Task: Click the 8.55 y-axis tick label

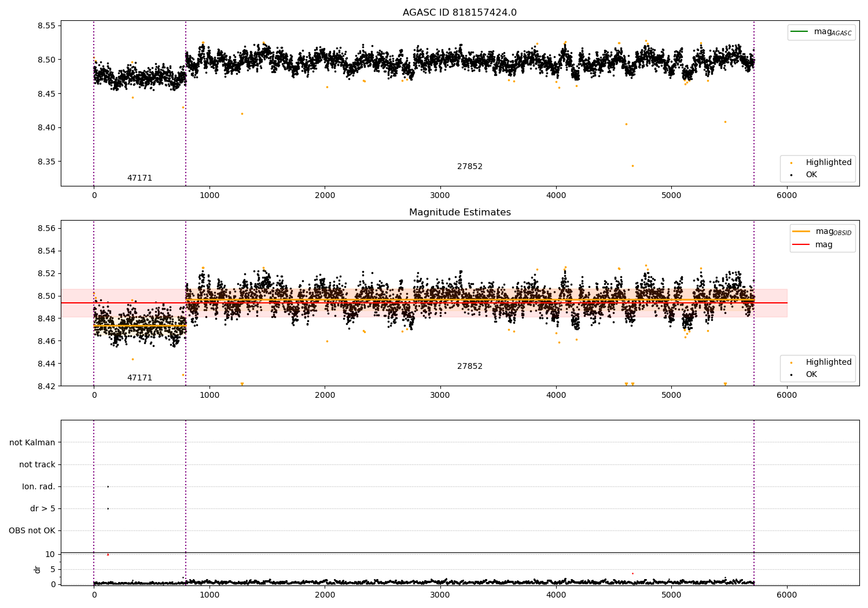Action: click(46, 26)
